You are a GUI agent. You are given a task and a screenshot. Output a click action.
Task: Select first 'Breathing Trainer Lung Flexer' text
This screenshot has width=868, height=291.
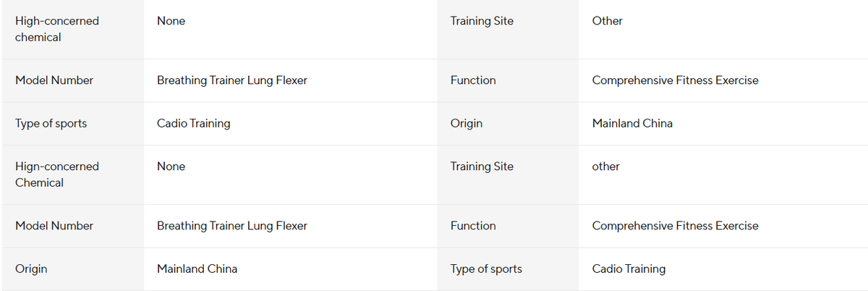click(x=231, y=80)
